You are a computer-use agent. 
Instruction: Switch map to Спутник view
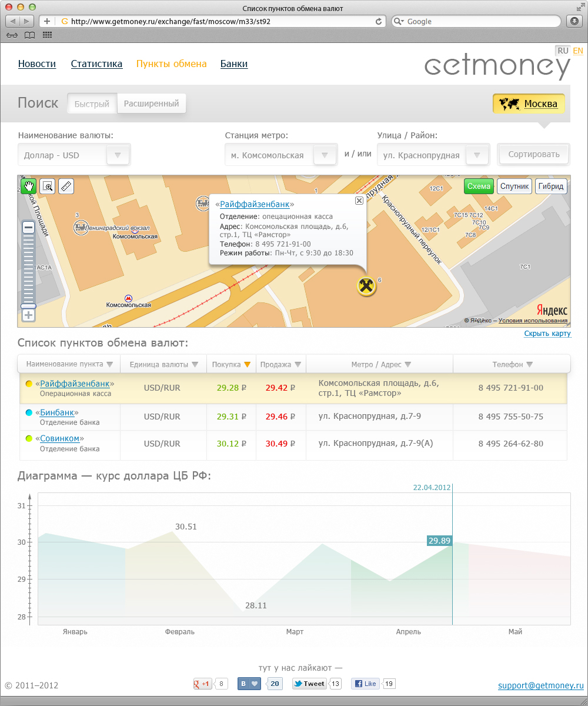(x=514, y=187)
